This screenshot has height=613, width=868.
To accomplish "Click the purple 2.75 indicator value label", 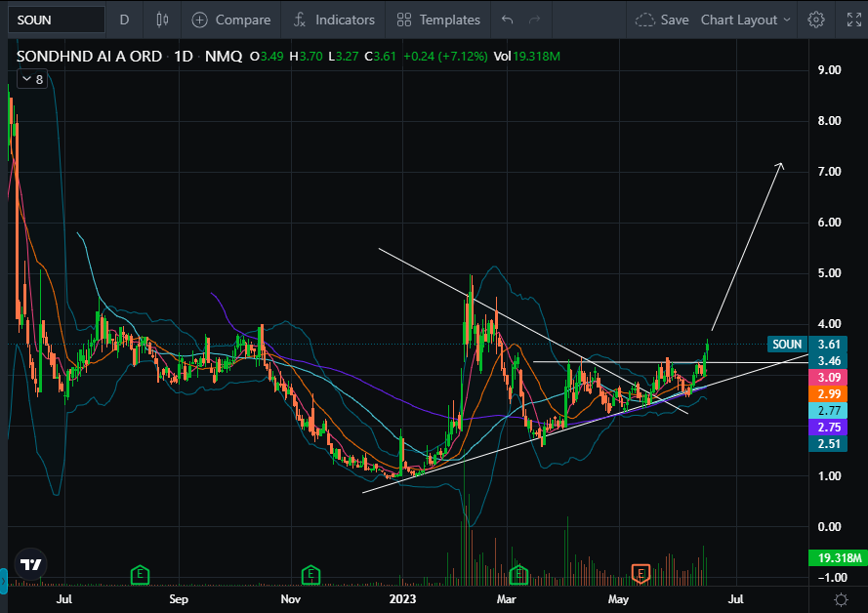I will [828, 428].
